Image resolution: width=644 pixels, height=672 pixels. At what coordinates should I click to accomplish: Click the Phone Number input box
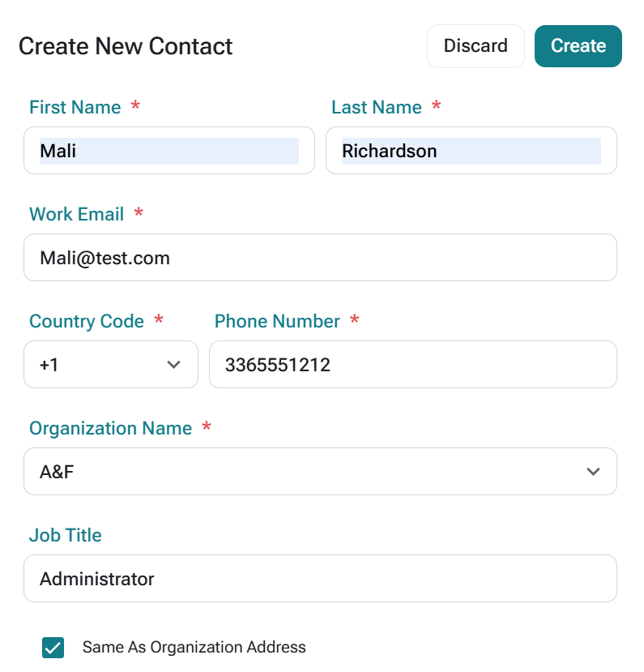pos(412,365)
